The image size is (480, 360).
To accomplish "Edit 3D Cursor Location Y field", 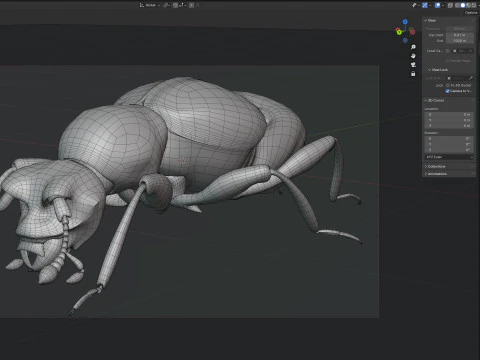I will (x=449, y=120).
